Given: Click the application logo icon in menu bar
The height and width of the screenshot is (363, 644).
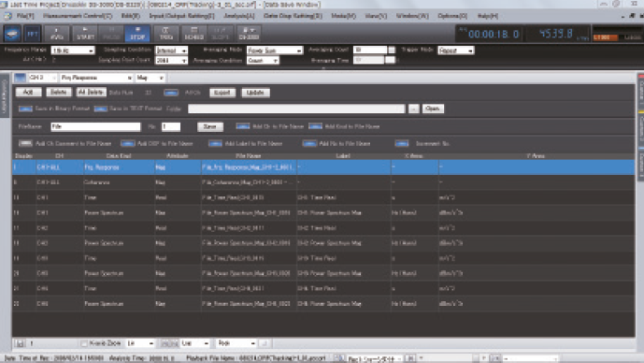Looking at the screenshot, I should [x=7, y=16].
